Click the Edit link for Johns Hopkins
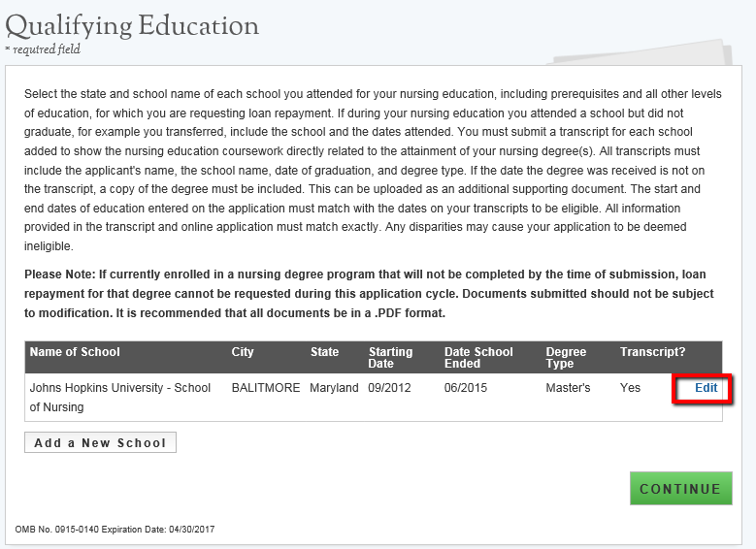Screen dimensions: 756x549 [x=706, y=388]
